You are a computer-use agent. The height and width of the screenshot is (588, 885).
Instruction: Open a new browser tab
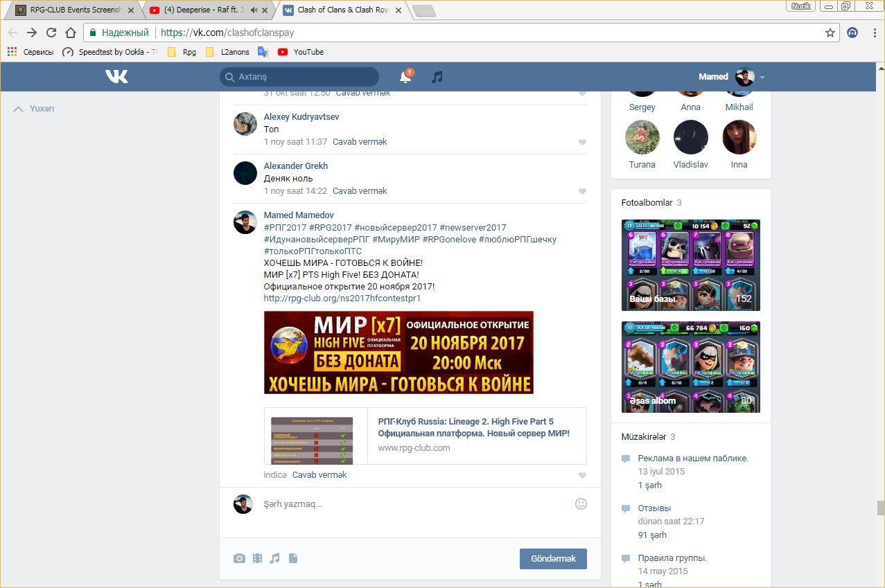click(x=423, y=10)
